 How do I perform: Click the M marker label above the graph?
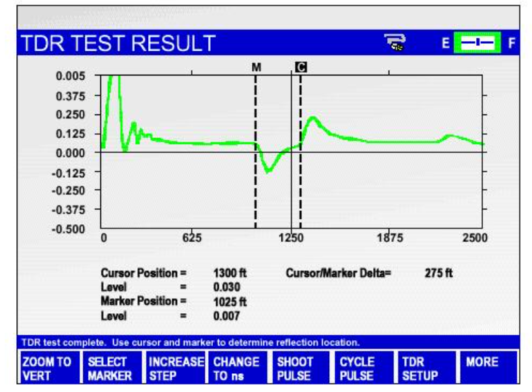tap(256, 67)
